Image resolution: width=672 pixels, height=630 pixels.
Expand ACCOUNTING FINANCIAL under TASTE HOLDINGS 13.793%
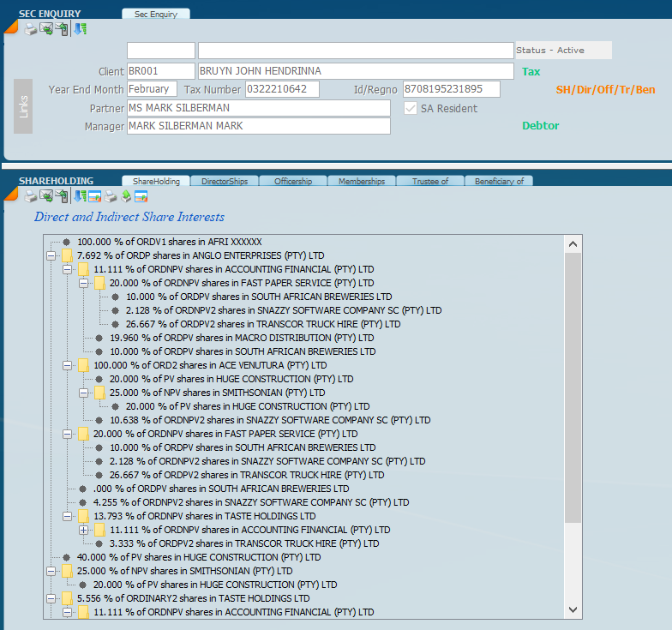point(84,530)
